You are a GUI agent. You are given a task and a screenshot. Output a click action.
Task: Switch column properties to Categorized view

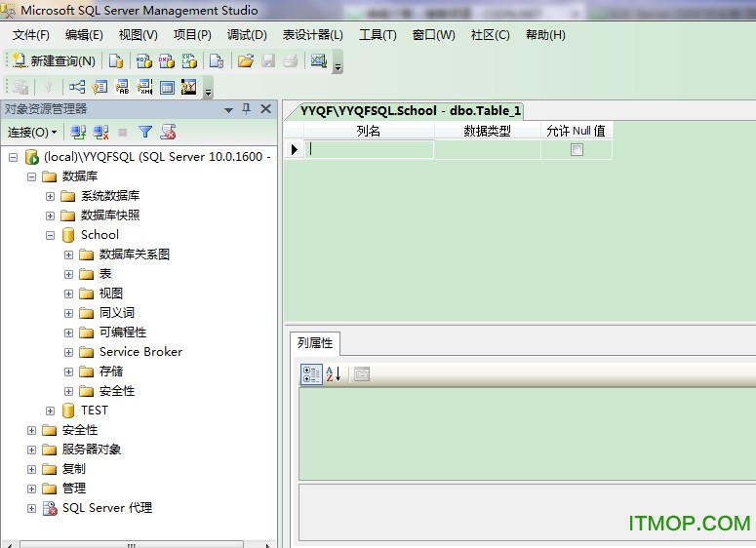tap(311, 374)
